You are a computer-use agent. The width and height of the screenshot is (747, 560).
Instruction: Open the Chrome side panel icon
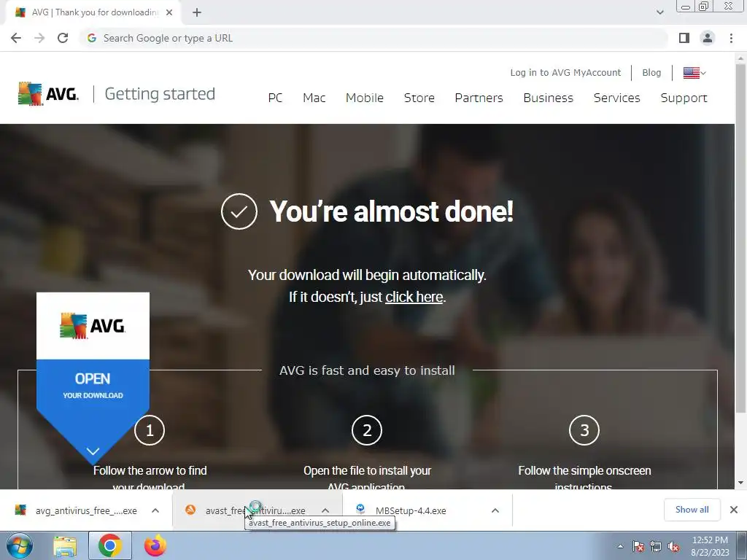(x=684, y=38)
